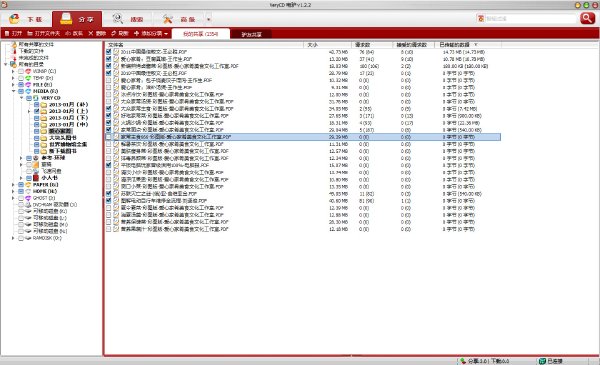Toggle the checkbox for 2013-01月 (上)
Viewport: 600px width, 365px height.
click(x=37, y=111)
